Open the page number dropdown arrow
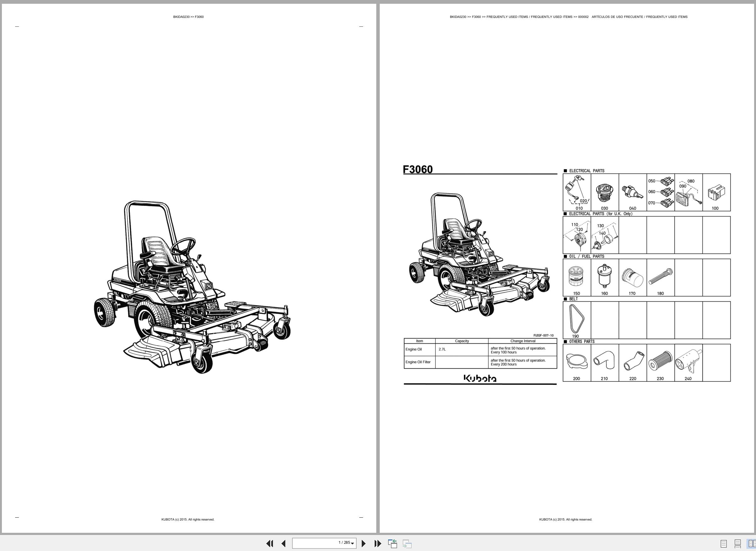The width and height of the screenshot is (756, 551). (x=352, y=544)
